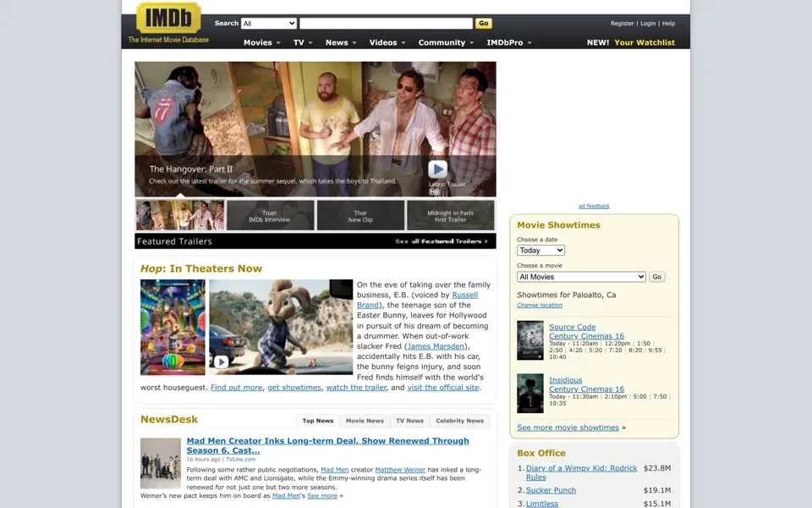The image size is (812, 508).
Task: Switch to TV News tab
Action: [409, 421]
